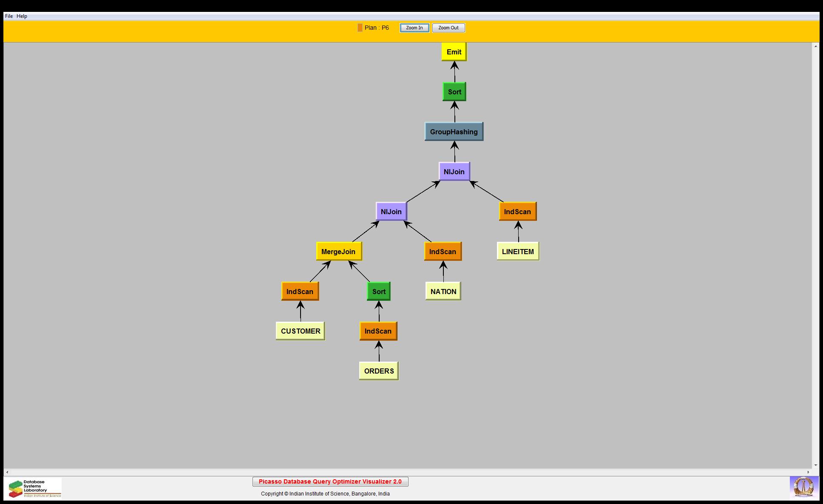Click the orange Plan P6 color swatch
Viewport: 823px width, 504px height.
pos(360,28)
